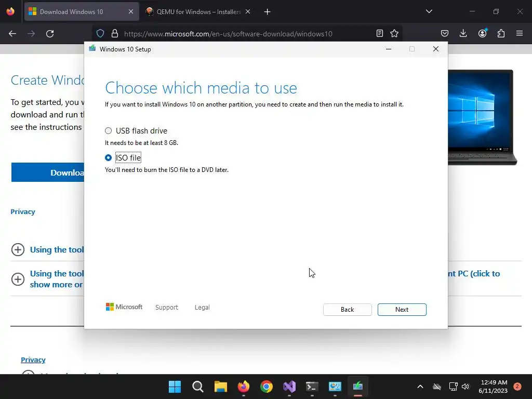The height and width of the screenshot is (399, 532).
Task: Click the blue Download button on webpage
Action: click(47, 172)
